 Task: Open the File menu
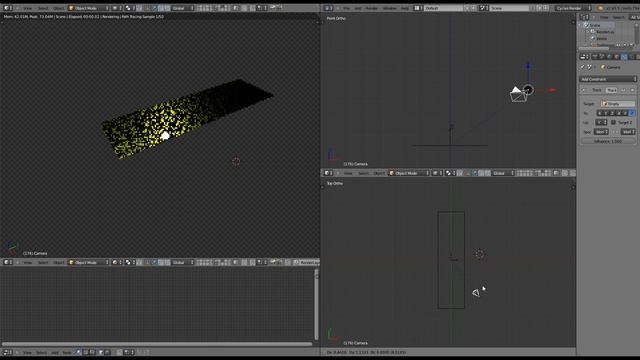point(347,8)
